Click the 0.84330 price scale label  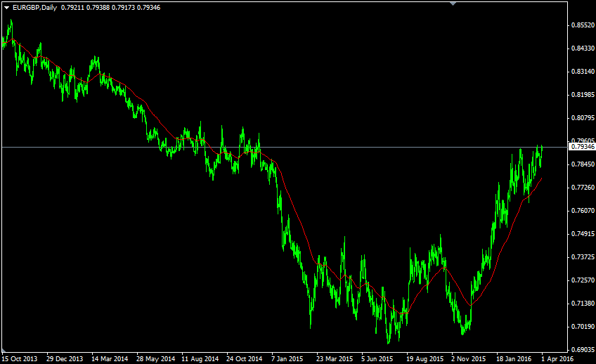(x=583, y=48)
